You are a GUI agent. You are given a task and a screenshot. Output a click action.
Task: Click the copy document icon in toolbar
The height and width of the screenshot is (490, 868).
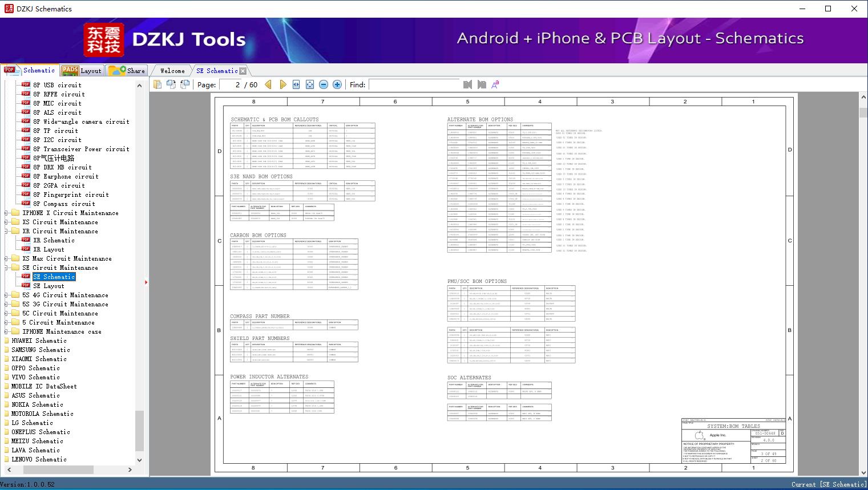tap(158, 84)
